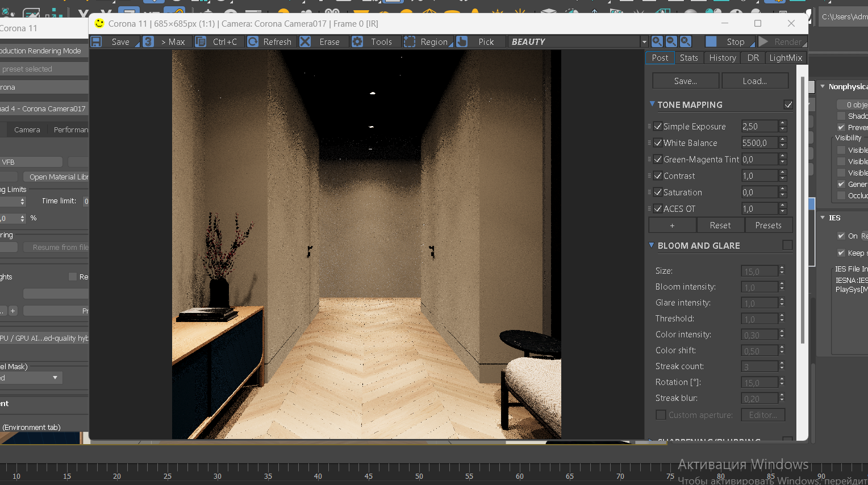Screen dimensions: 868x485
Task: Toggle the Contrast checkbox
Action: (x=658, y=175)
